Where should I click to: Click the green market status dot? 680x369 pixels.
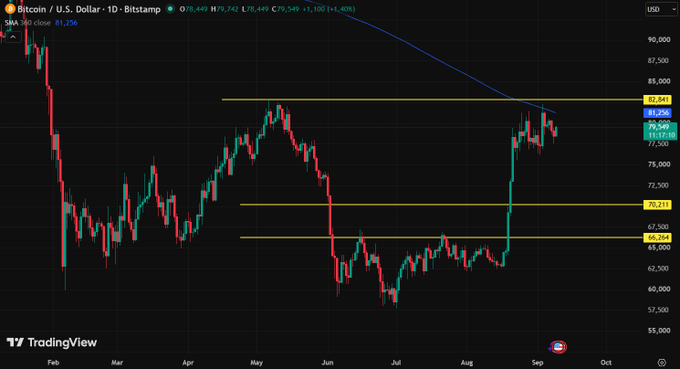pyautogui.click(x=170, y=9)
